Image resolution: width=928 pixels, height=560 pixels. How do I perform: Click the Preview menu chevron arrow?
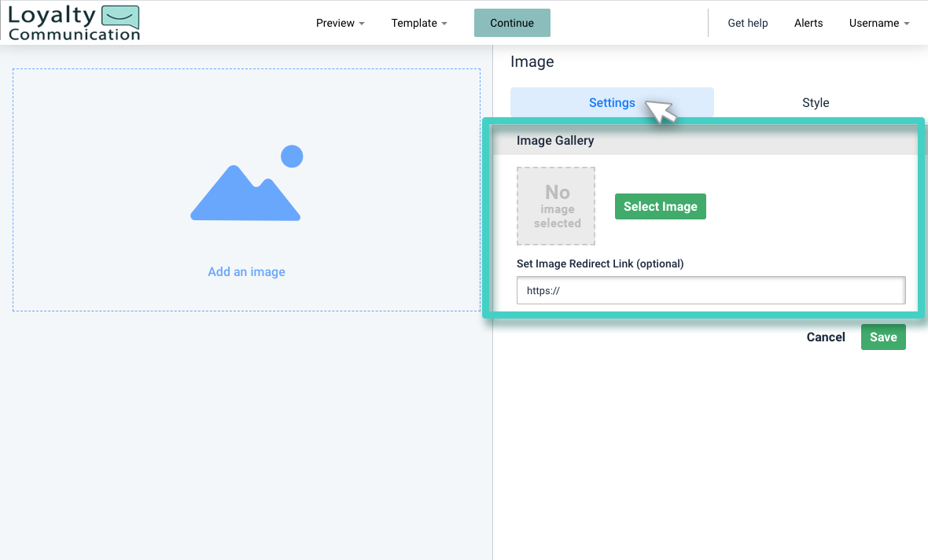(x=361, y=24)
